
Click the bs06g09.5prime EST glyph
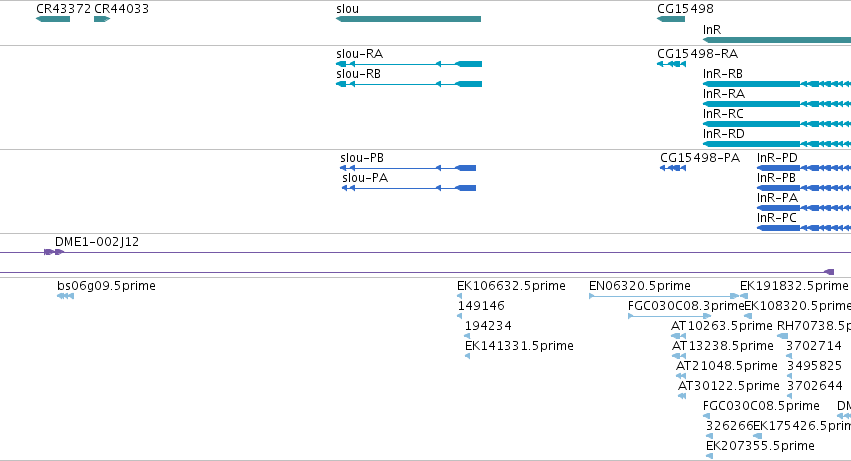click(x=65, y=296)
